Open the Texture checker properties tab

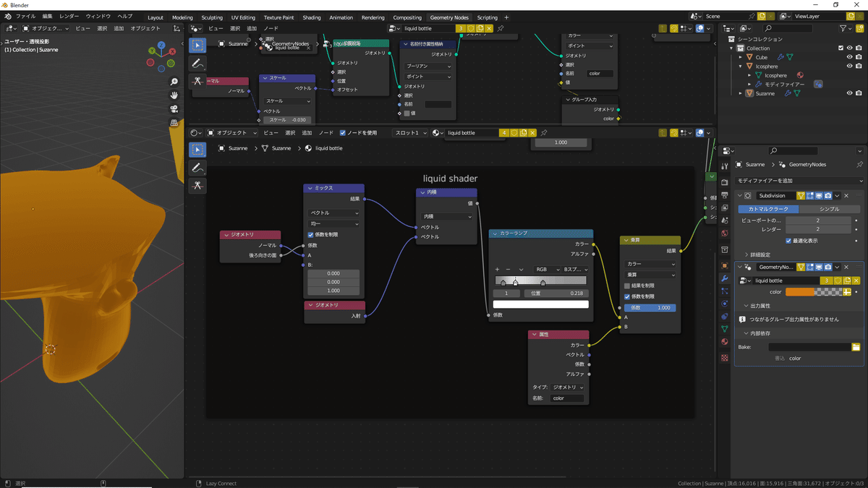725,359
